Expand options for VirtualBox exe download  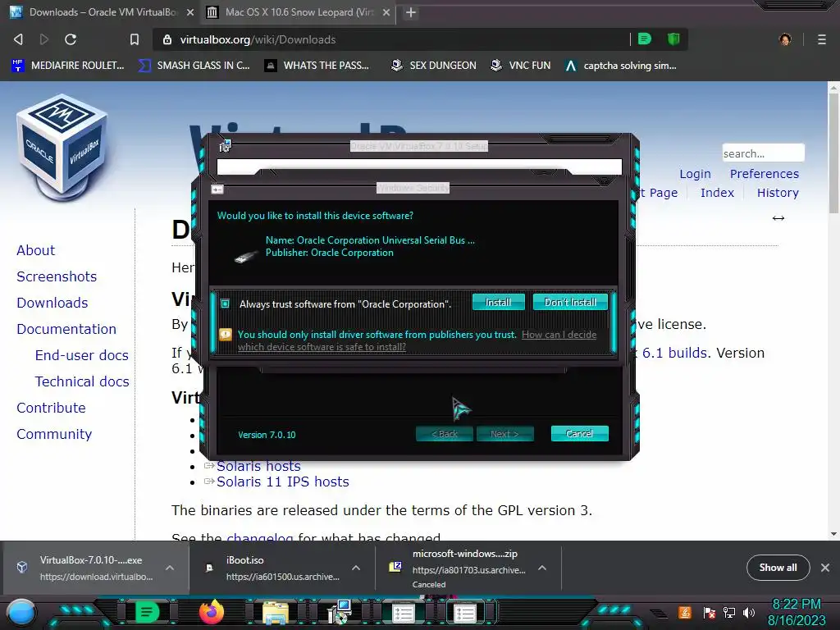(x=169, y=568)
